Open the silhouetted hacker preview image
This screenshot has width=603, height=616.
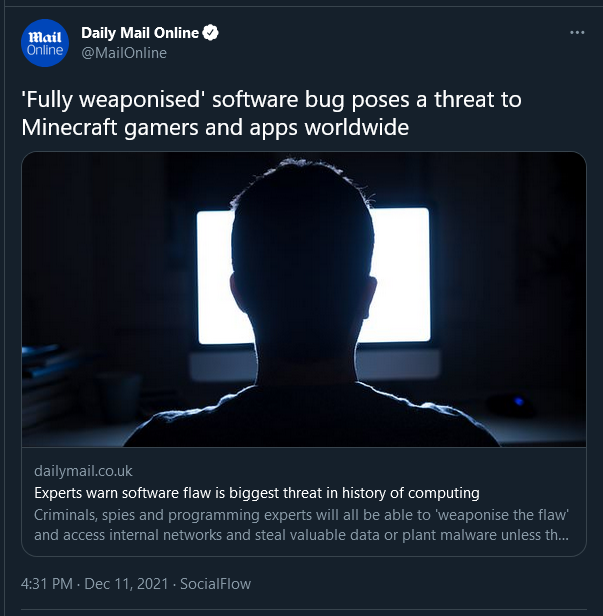[304, 299]
